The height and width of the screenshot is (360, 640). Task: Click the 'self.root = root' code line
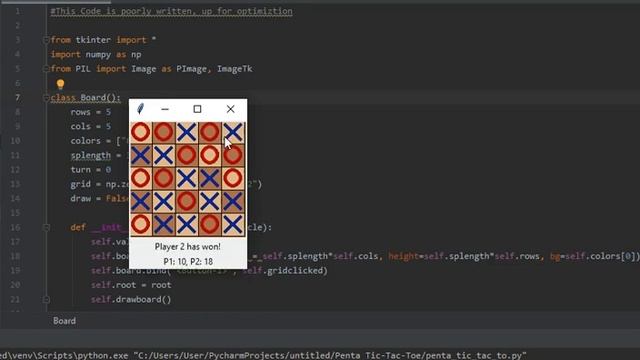click(x=131, y=285)
